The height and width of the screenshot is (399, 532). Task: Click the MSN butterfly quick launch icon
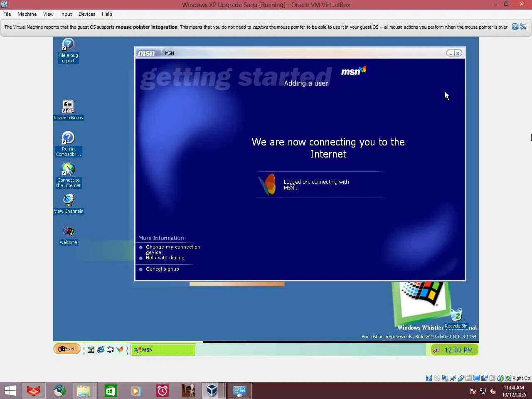[120, 350]
